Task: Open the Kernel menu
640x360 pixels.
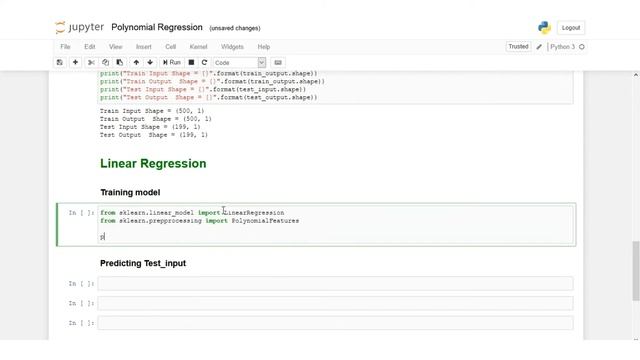Action: click(x=198, y=47)
